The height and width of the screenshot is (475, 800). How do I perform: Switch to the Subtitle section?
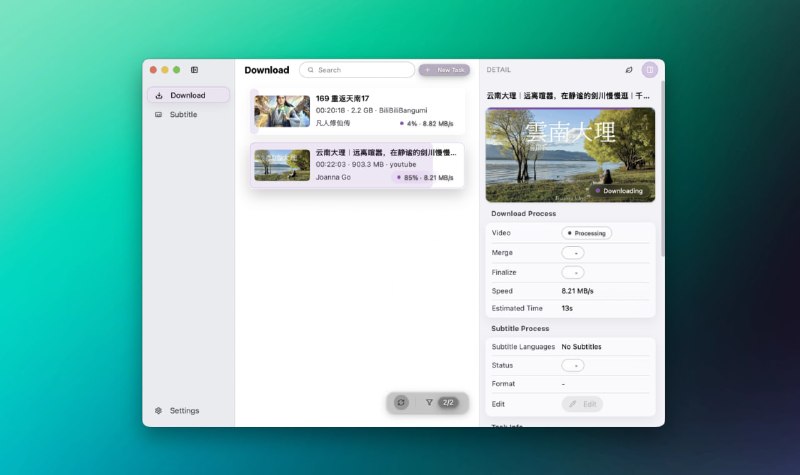[x=183, y=114]
